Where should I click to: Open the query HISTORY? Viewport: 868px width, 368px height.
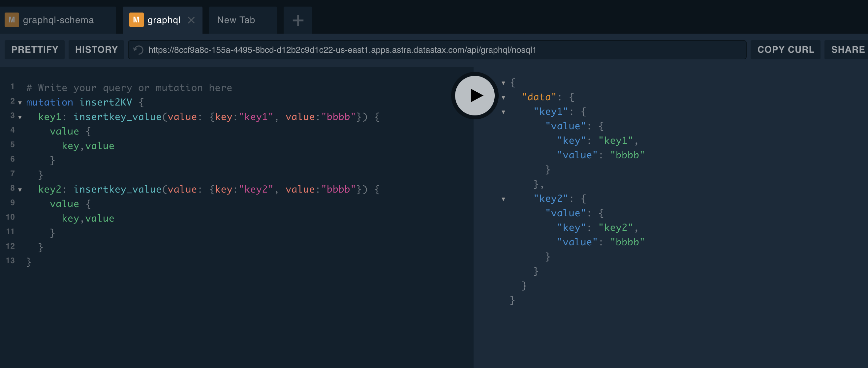coord(96,49)
